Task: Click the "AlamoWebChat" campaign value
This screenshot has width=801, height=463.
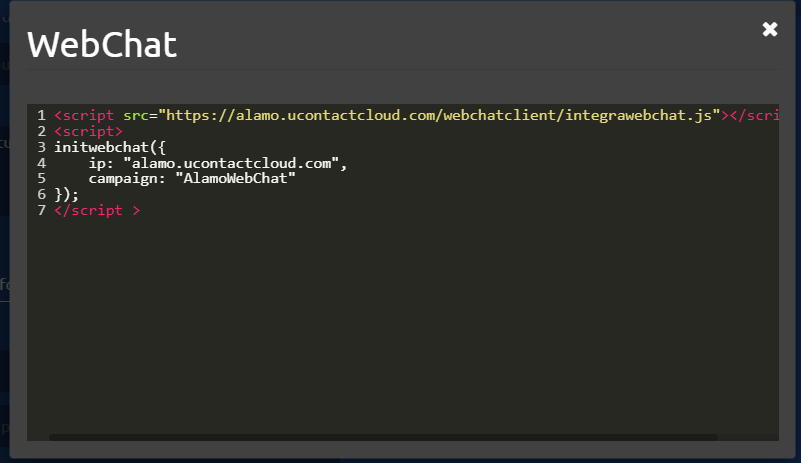Action: (235, 178)
